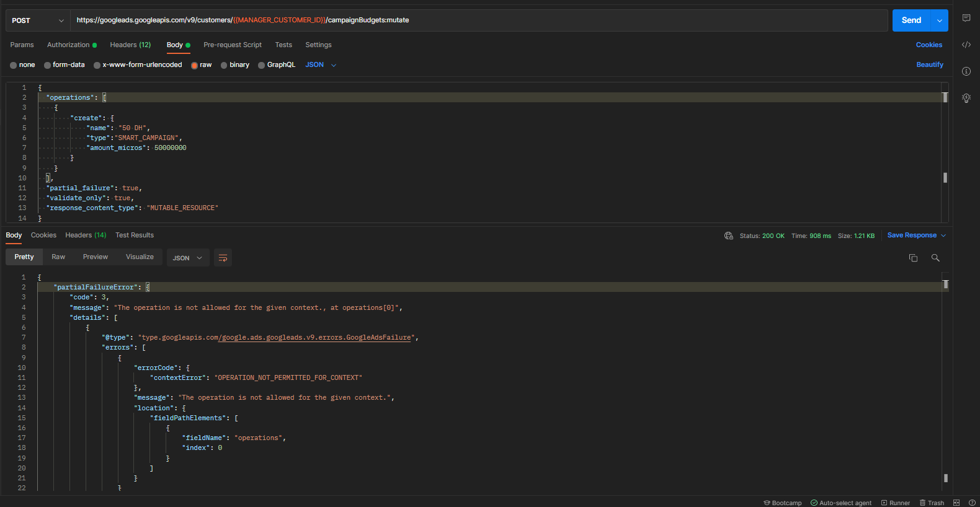This screenshot has width=980, height=507.
Task: Click the "response_content_type" line in request
Action: (x=132, y=208)
